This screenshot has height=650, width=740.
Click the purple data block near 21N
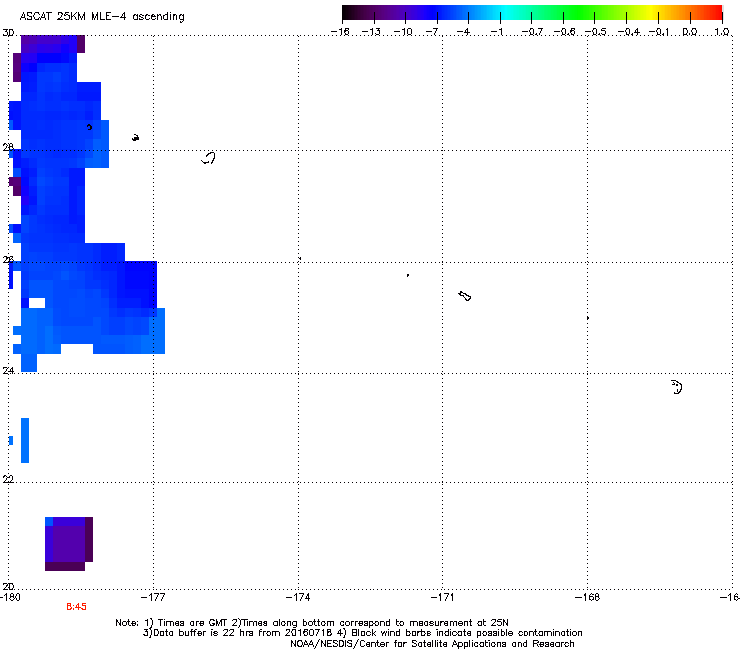[69, 544]
